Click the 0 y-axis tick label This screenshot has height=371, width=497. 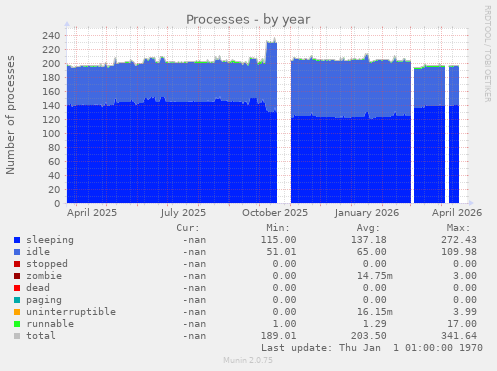click(57, 203)
